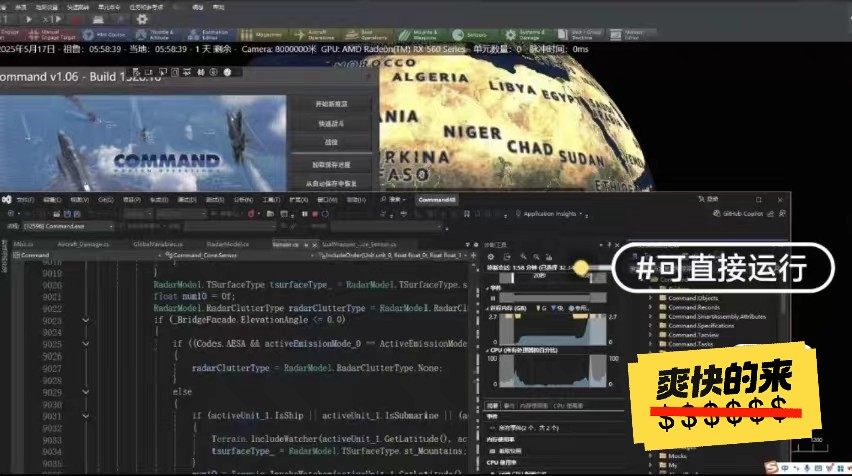This screenshot has width=852, height=476.
Task: Click the 读取保存进度 menu button
Action: 332,163
